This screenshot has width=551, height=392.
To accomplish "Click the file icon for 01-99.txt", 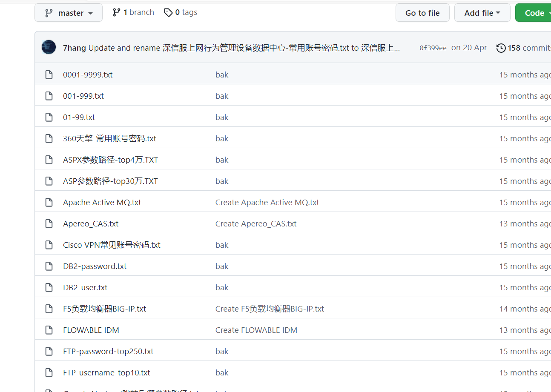I will pyautogui.click(x=49, y=117).
